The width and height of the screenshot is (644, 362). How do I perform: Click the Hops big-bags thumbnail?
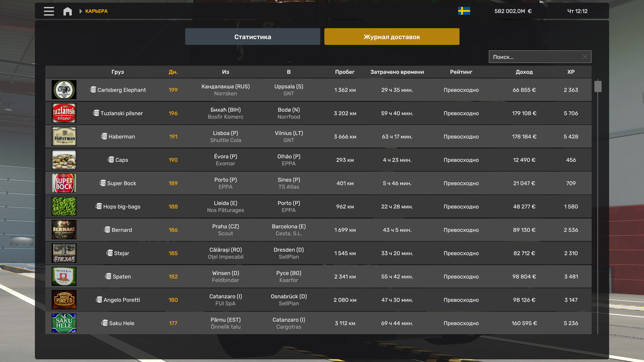pos(64,206)
